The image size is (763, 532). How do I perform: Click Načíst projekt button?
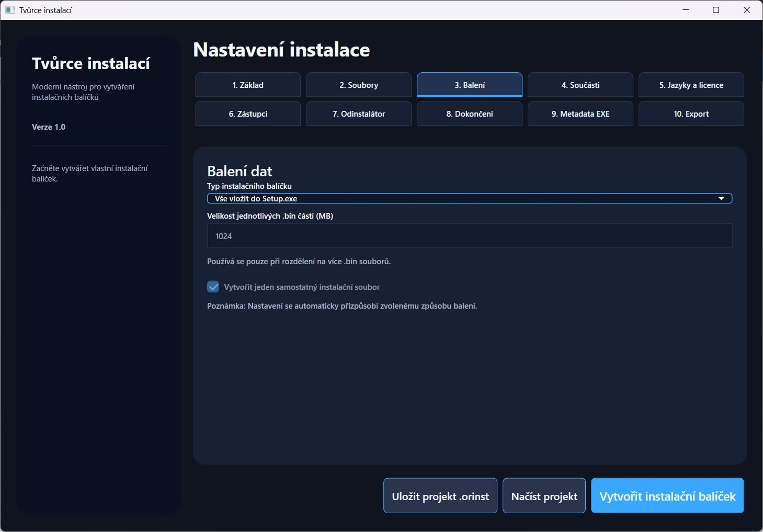click(544, 496)
